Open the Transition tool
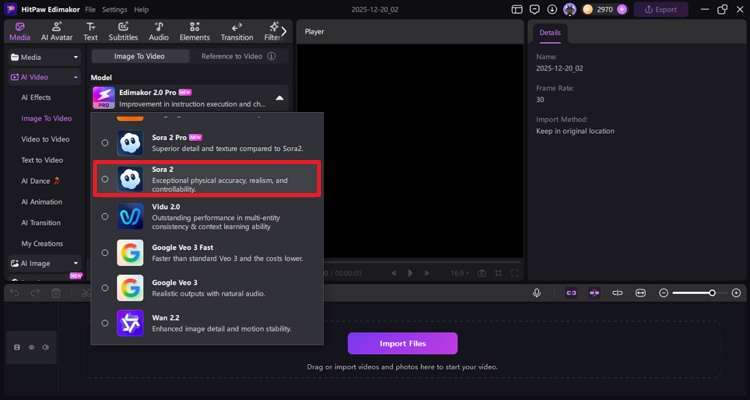 pyautogui.click(x=237, y=32)
